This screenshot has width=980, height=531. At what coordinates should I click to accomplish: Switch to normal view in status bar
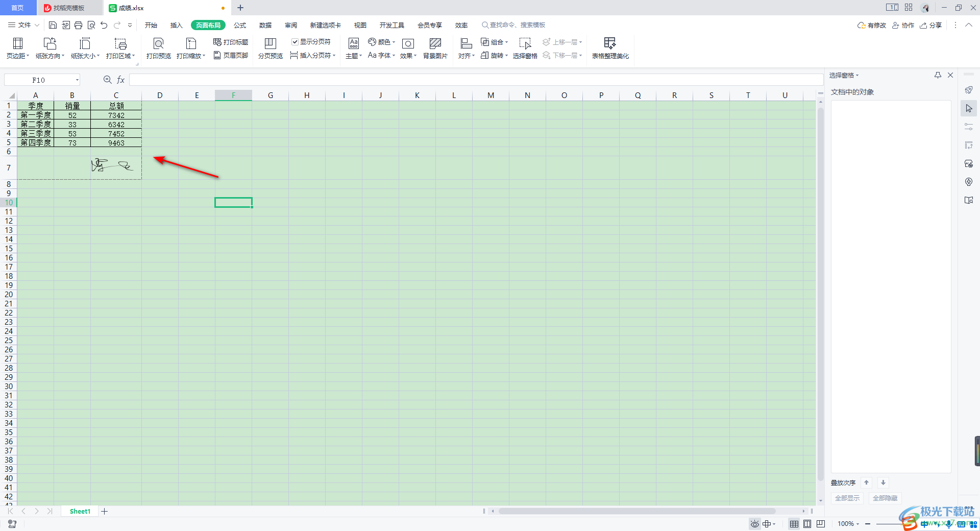(x=794, y=524)
